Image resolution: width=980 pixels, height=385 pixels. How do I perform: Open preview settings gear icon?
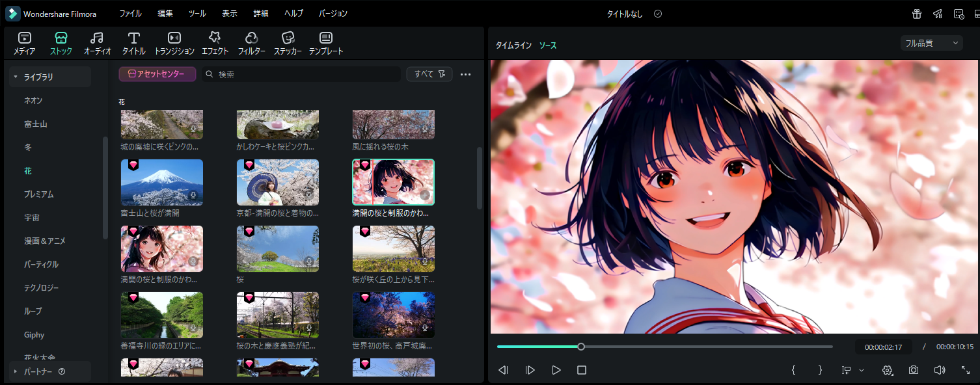(887, 370)
